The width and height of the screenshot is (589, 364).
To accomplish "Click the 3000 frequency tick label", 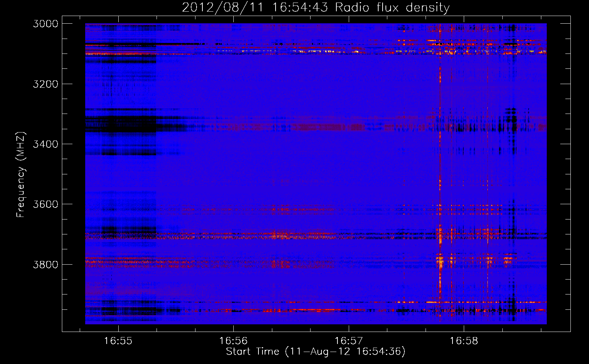I will click(46, 24).
